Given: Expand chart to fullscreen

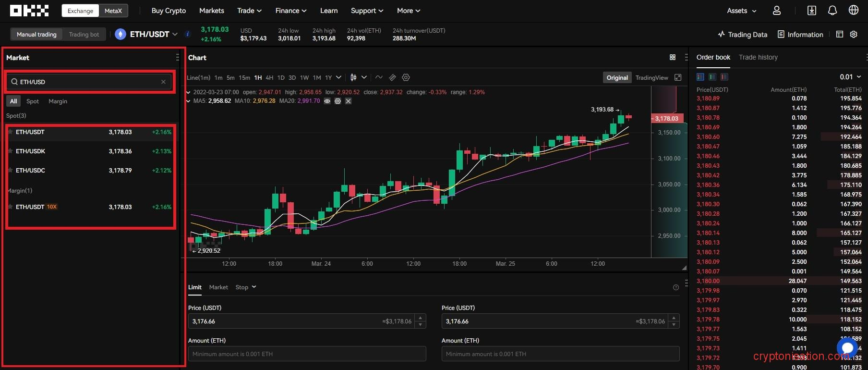Looking at the screenshot, I should [678, 77].
